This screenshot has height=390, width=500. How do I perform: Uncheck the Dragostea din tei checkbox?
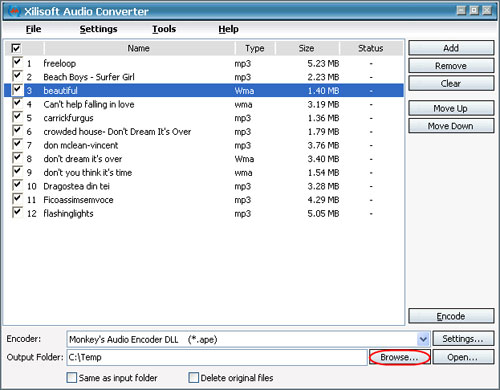click(x=17, y=185)
